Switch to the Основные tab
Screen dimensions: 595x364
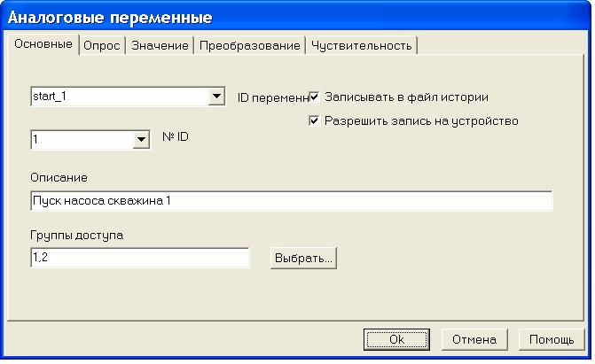coord(43,44)
